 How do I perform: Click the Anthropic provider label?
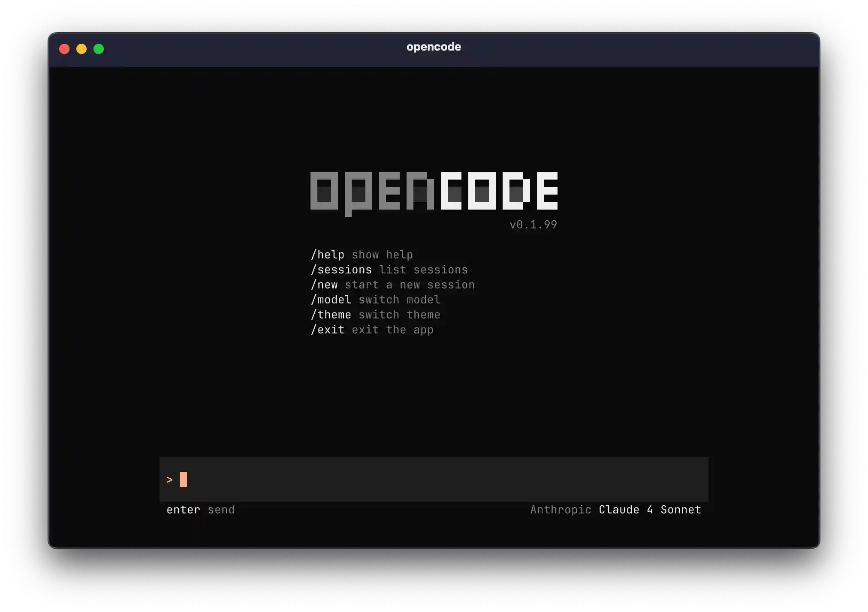pos(561,510)
